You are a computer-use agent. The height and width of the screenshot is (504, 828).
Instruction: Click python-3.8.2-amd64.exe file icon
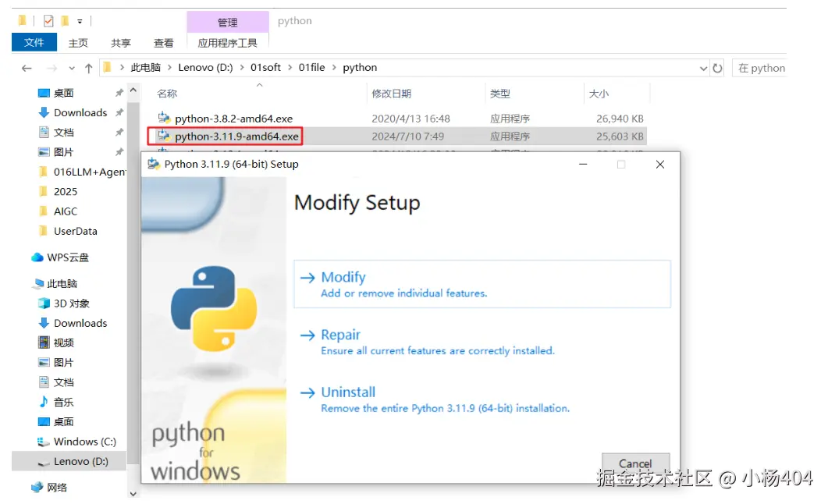[164, 118]
